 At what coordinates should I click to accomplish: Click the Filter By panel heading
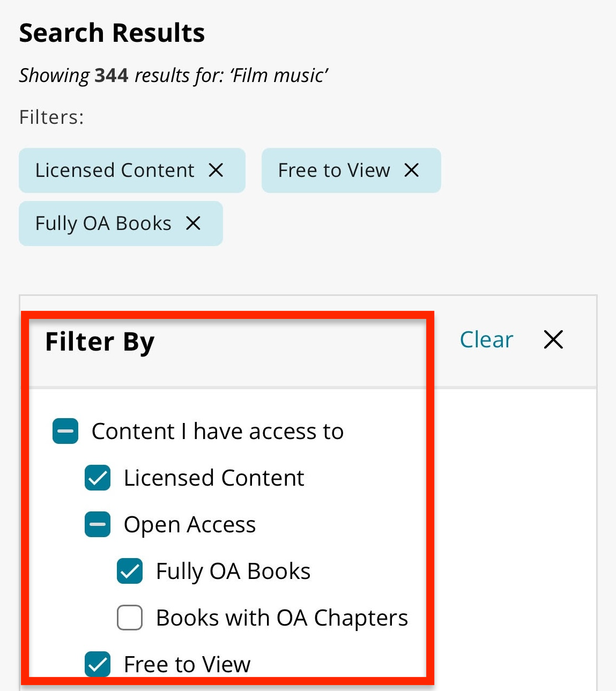click(x=100, y=342)
